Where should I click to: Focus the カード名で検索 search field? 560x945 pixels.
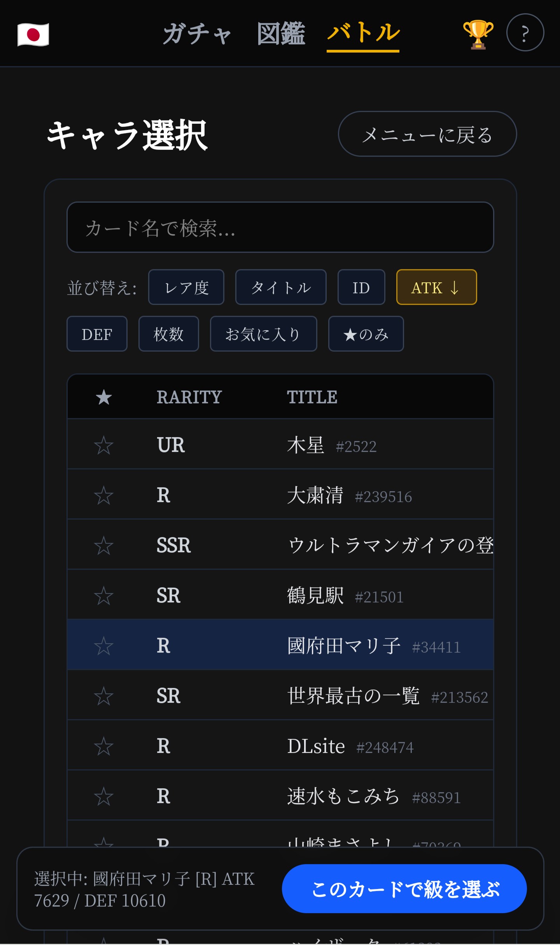[280, 227]
